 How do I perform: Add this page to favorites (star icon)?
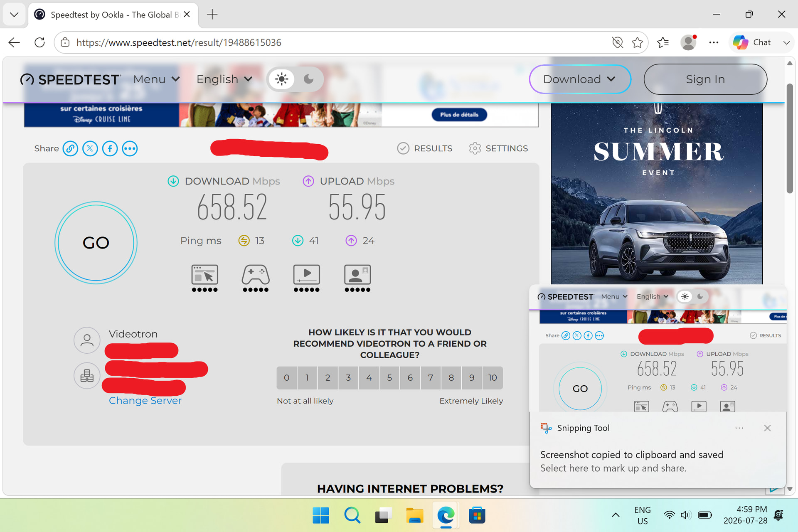(637, 42)
